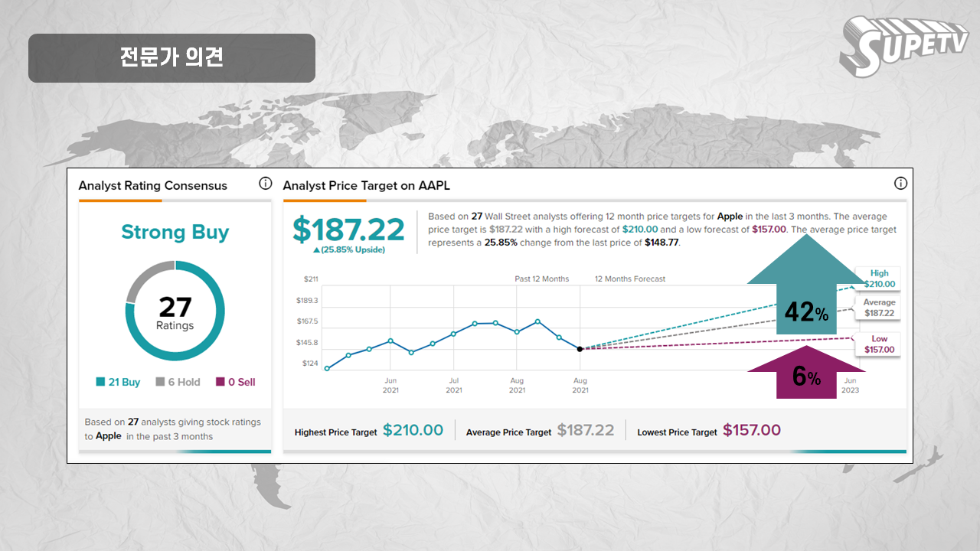Click the $145.8 y-axis label
The height and width of the screenshot is (551, 980).
click(307, 343)
